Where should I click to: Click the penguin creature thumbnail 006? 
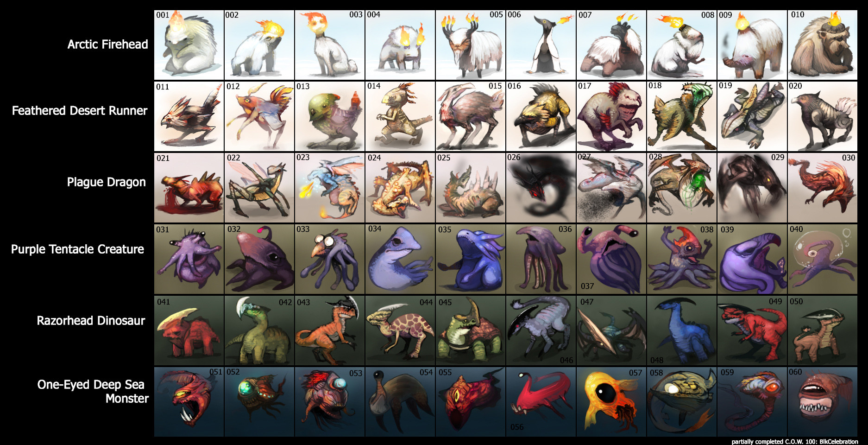click(541, 45)
